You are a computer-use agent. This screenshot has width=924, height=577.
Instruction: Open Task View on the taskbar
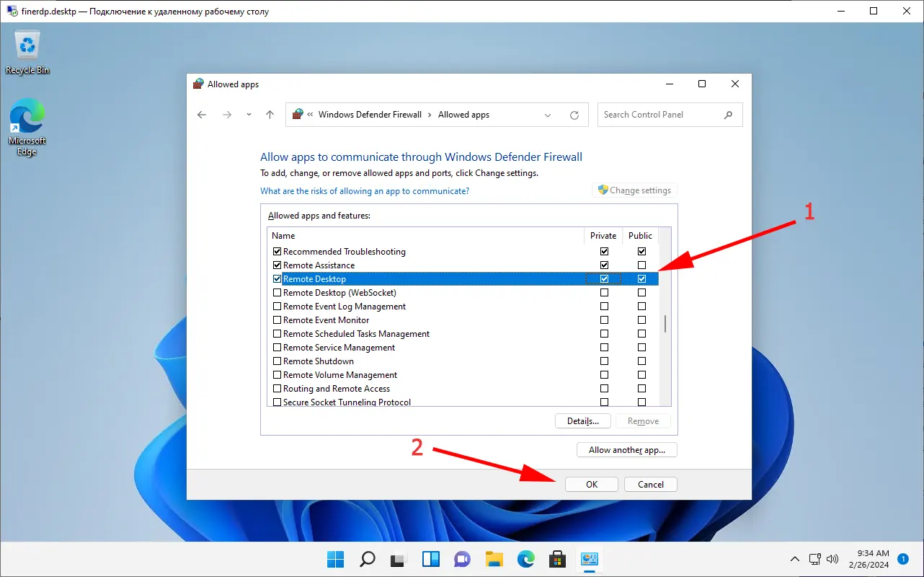(x=399, y=560)
